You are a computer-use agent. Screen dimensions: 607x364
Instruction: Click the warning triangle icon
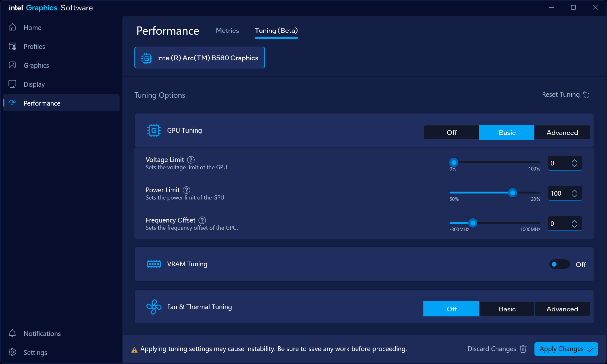point(134,350)
